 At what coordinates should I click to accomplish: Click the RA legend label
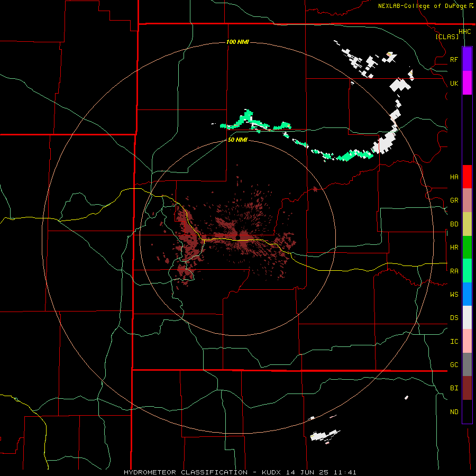(454, 271)
